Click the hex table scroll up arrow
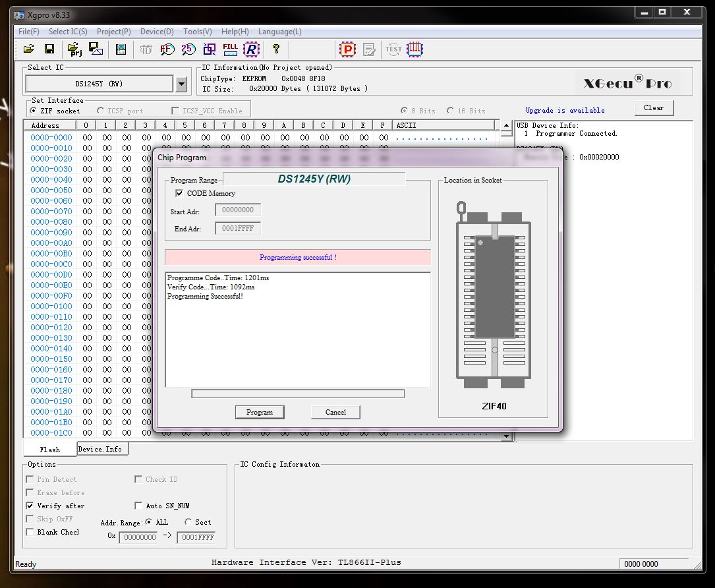Screen dimensions: 715x588 (x=506, y=125)
